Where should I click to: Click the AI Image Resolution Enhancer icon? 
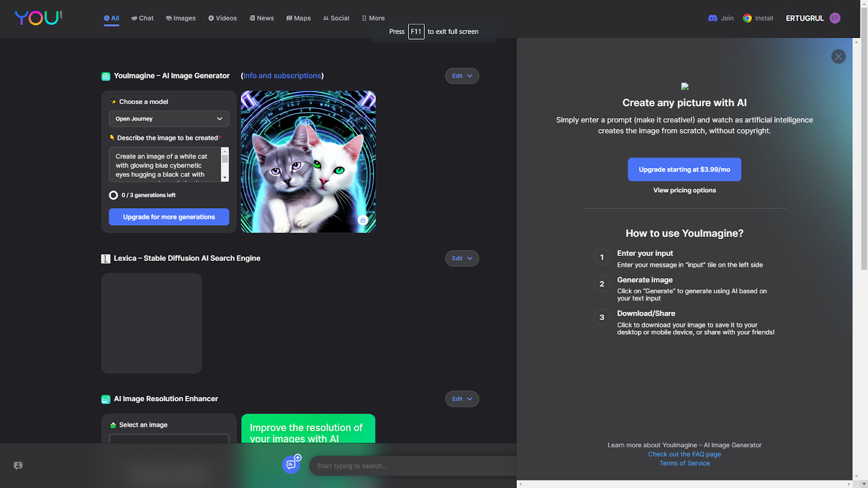106,400
